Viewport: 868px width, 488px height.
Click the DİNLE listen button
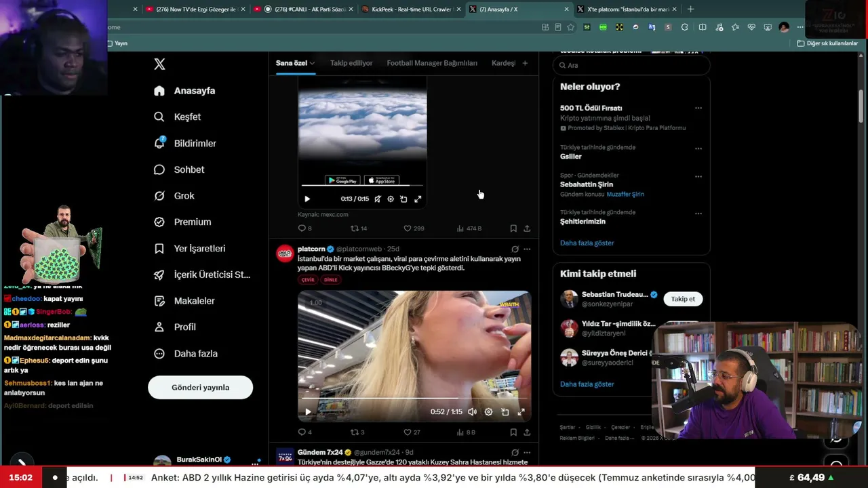click(331, 280)
